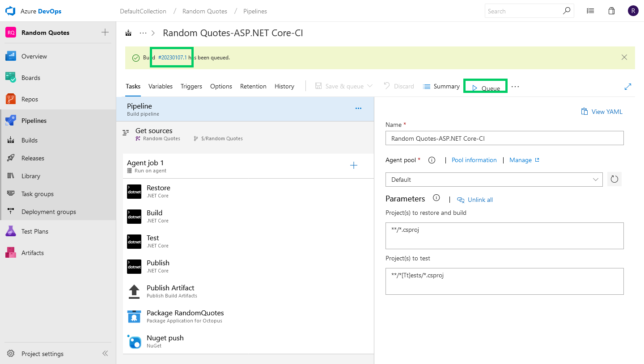
Task: Open the pipeline Summary
Action: pyautogui.click(x=441, y=86)
